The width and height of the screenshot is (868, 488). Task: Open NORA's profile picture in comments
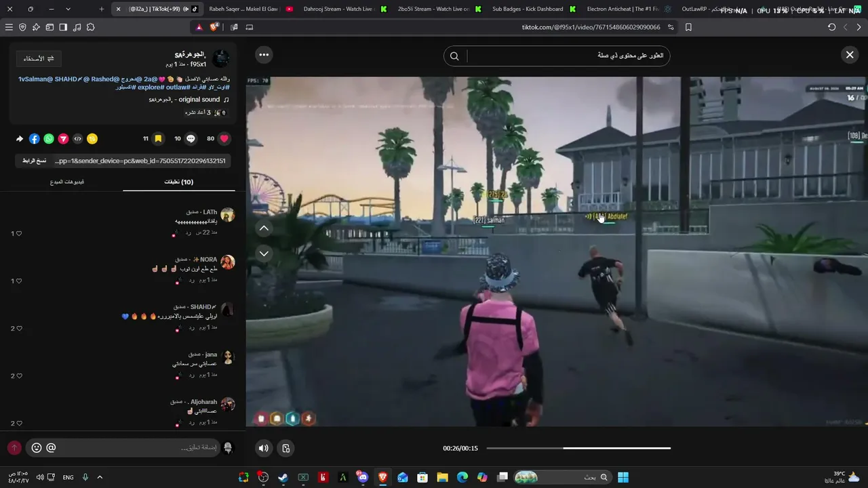(x=228, y=262)
